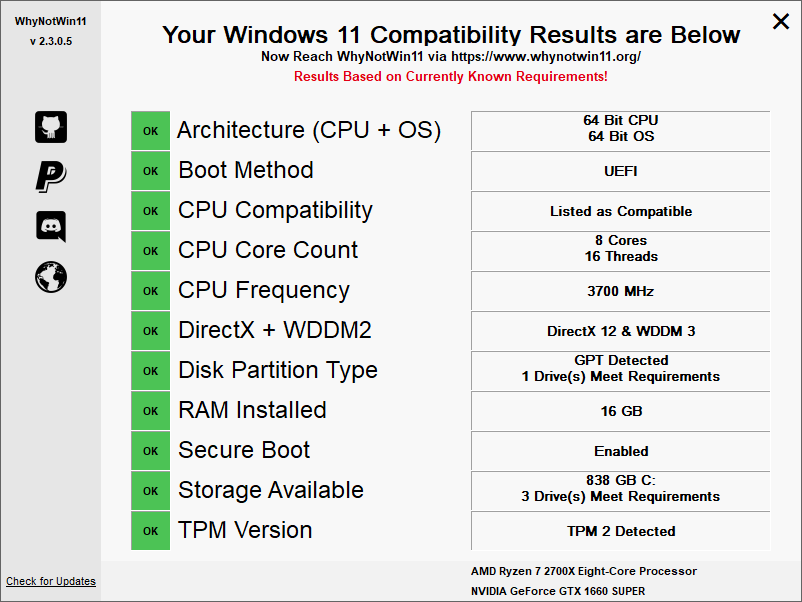
Task: Click the OK indicator for CPU Compatibility
Action: [151, 211]
